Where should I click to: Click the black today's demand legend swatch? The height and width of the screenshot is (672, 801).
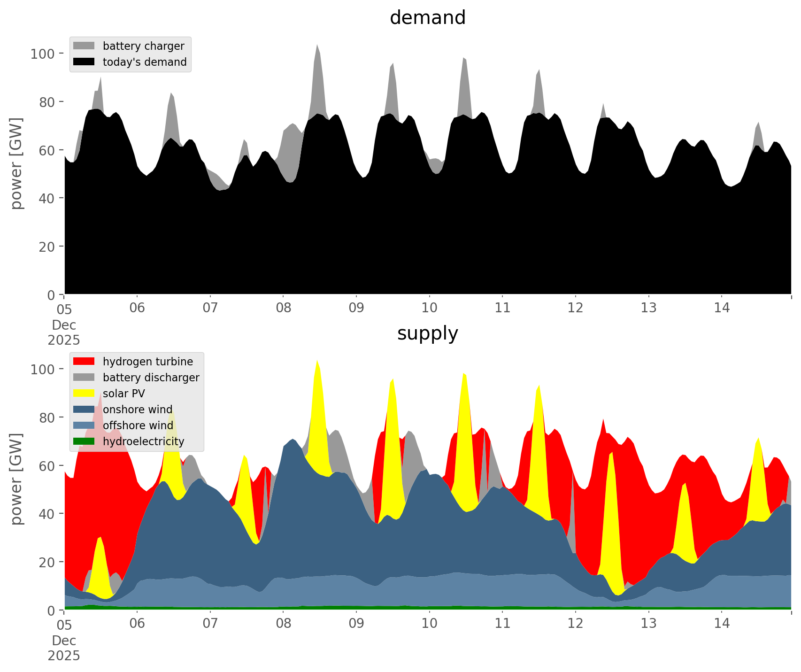[84, 62]
